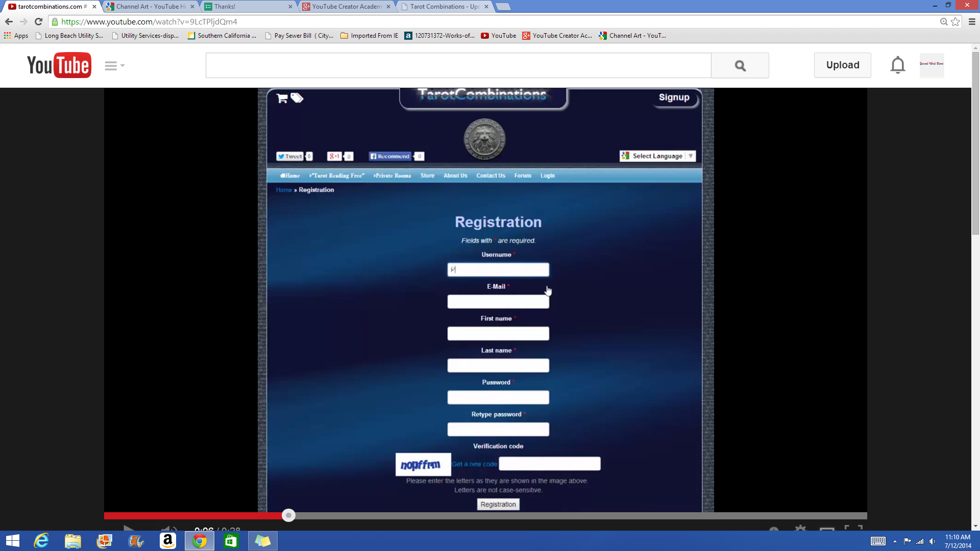This screenshot has height=551, width=980.
Task: Open the notifications bell
Action: pyautogui.click(x=897, y=65)
